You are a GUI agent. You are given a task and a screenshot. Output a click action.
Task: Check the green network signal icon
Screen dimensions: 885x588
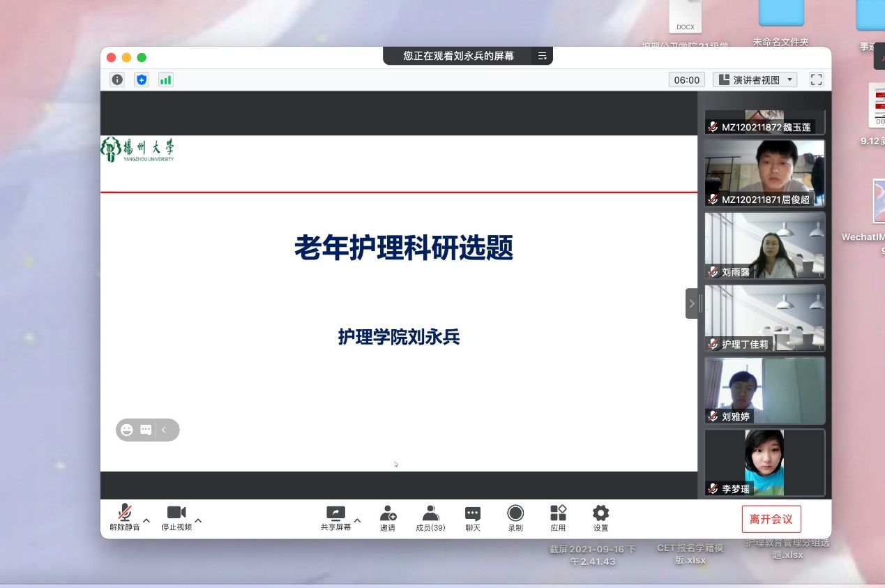click(x=165, y=80)
